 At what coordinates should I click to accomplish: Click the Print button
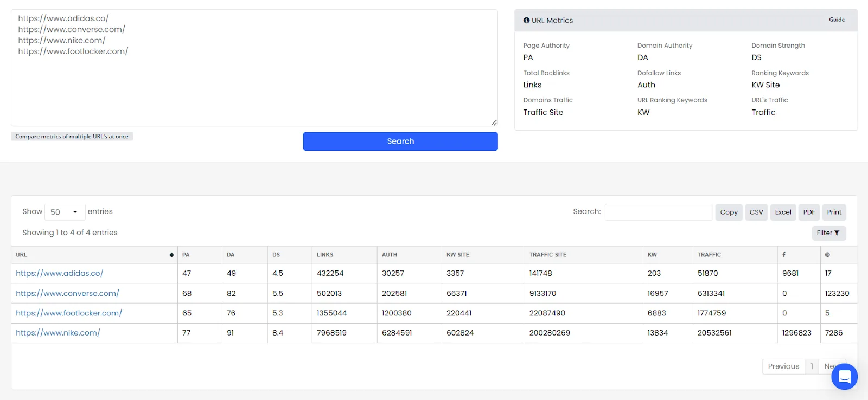click(x=834, y=212)
